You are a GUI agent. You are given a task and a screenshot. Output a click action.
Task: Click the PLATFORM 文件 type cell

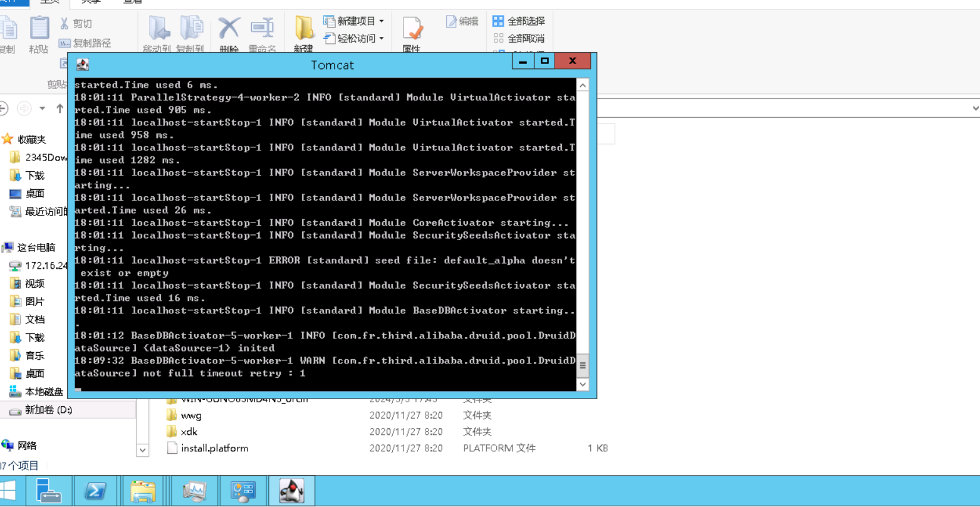click(499, 448)
